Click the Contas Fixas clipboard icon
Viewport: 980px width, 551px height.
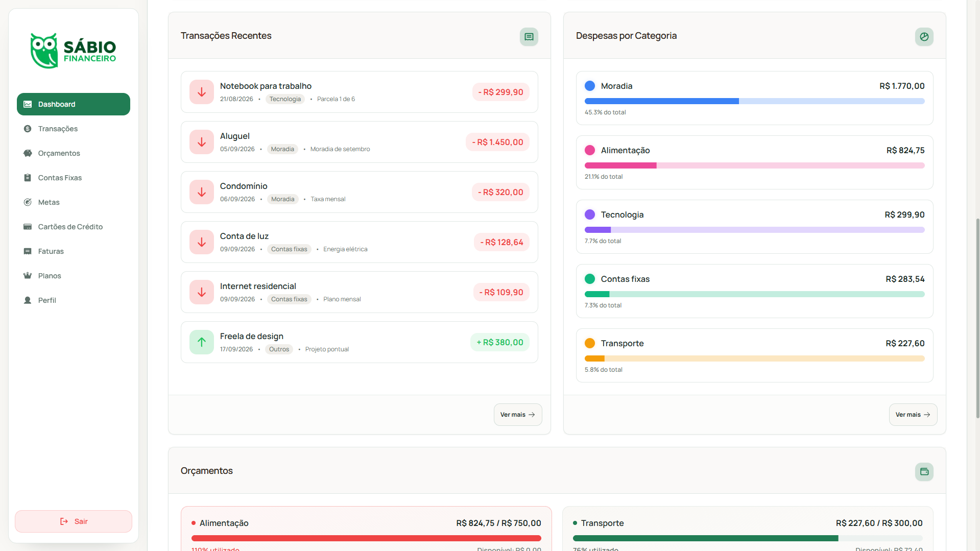[28, 178]
